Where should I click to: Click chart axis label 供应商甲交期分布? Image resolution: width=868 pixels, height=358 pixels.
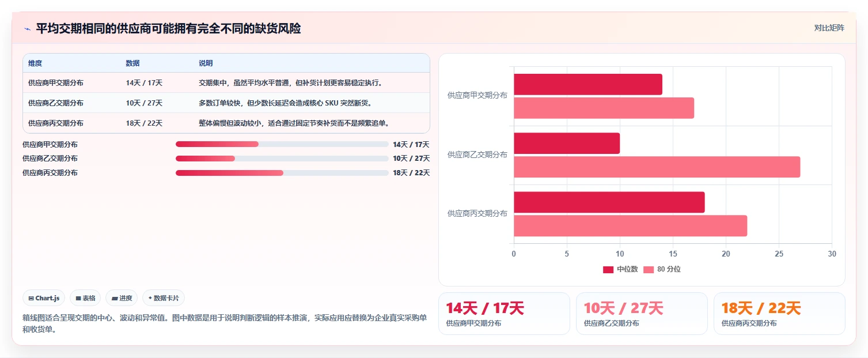[x=477, y=96]
